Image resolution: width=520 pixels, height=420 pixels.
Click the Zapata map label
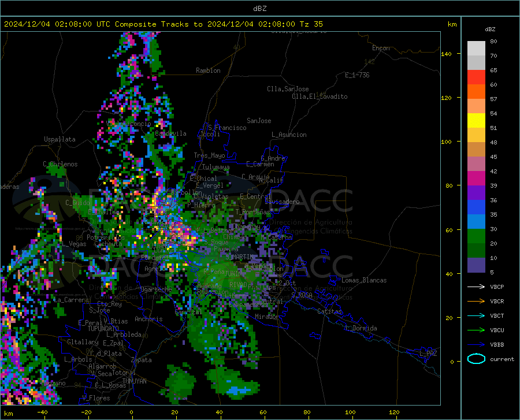(x=142, y=360)
